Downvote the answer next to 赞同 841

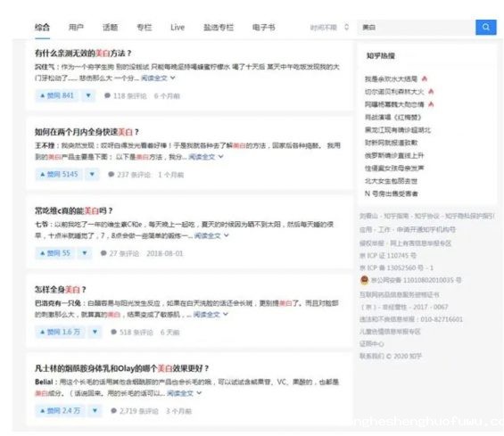point(88,95)
